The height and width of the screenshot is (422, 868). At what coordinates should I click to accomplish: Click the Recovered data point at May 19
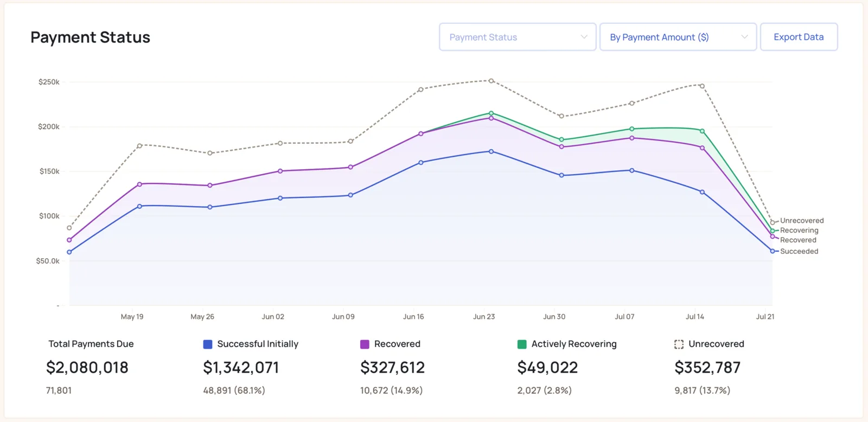pos(139,184)
